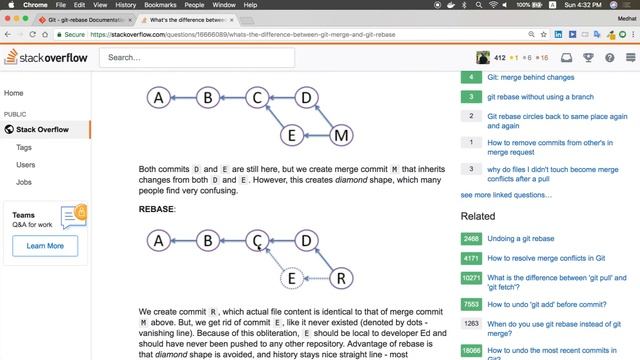
Task: Open Chrome's three-dot menu
Action: pyautogui.click(x=633, y=35)
